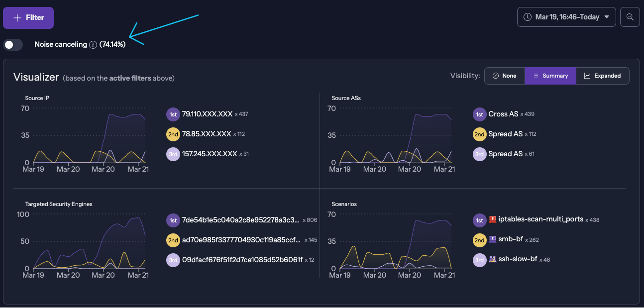
Task: Click the ssh-slow-bf scenario icon
Action: 493,259
